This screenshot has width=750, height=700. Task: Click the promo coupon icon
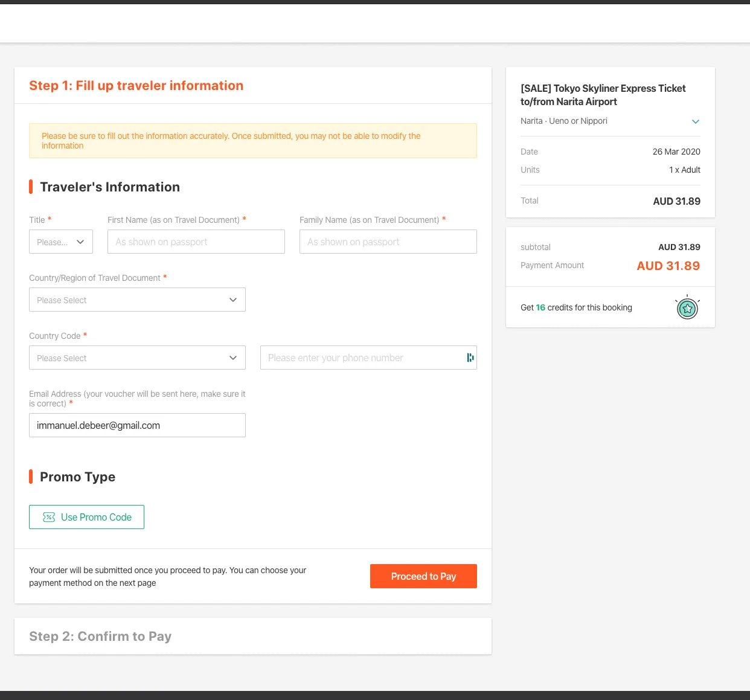coord(49,517)
